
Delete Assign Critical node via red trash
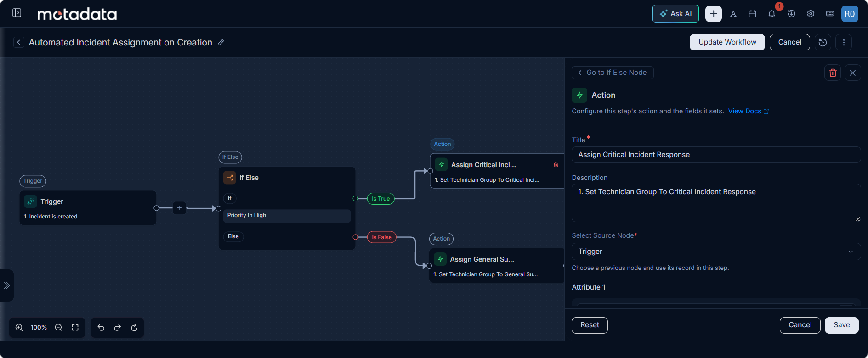tap(556, 164)
